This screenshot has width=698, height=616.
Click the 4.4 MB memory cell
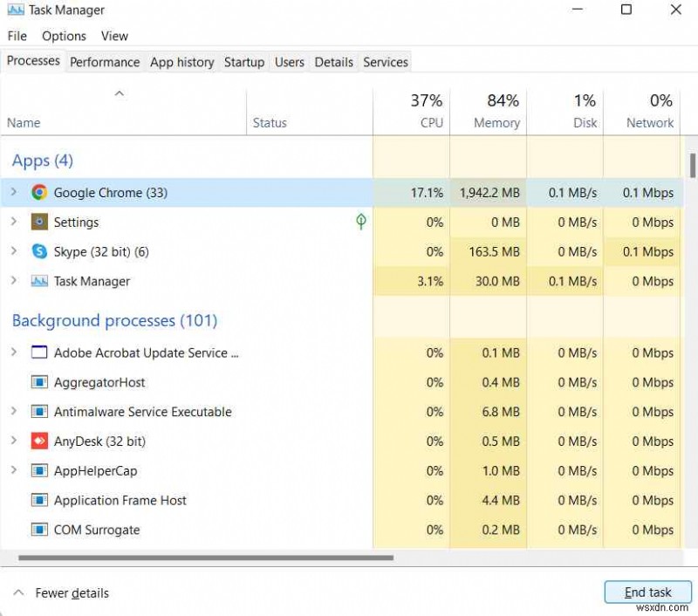(488, 500)
